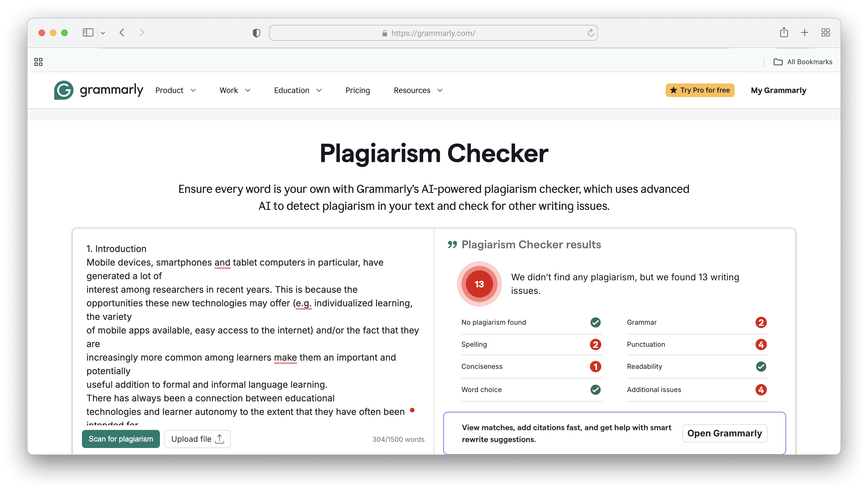Expand the Education menu dropdown
This screenshot has width=868, height=491.
tap(298, 91)
